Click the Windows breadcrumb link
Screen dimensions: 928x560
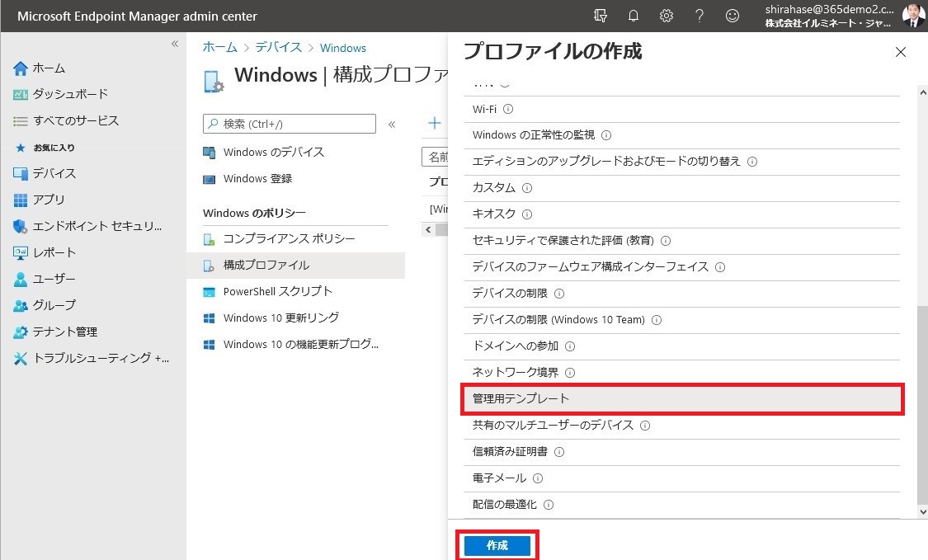(343, 48)
